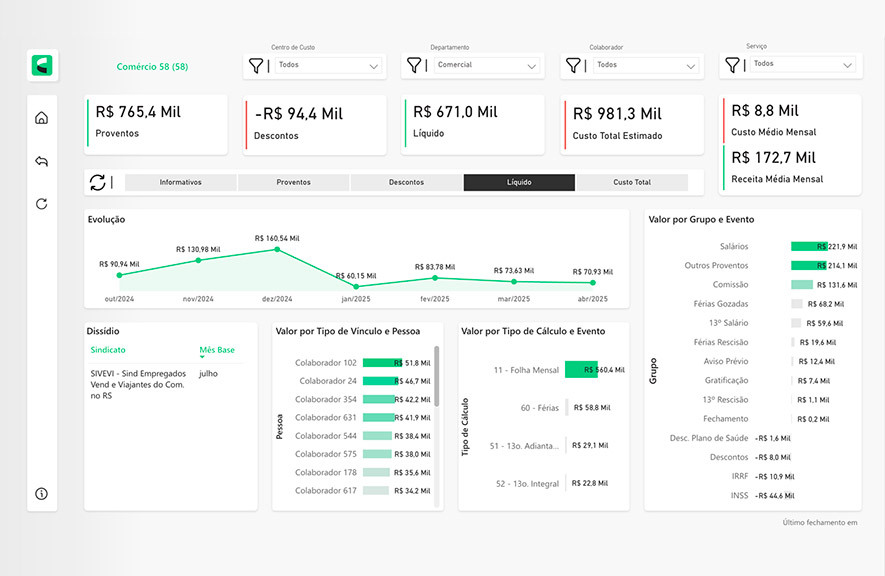Click the Serviço filter funnel icon

pos(732,65)
